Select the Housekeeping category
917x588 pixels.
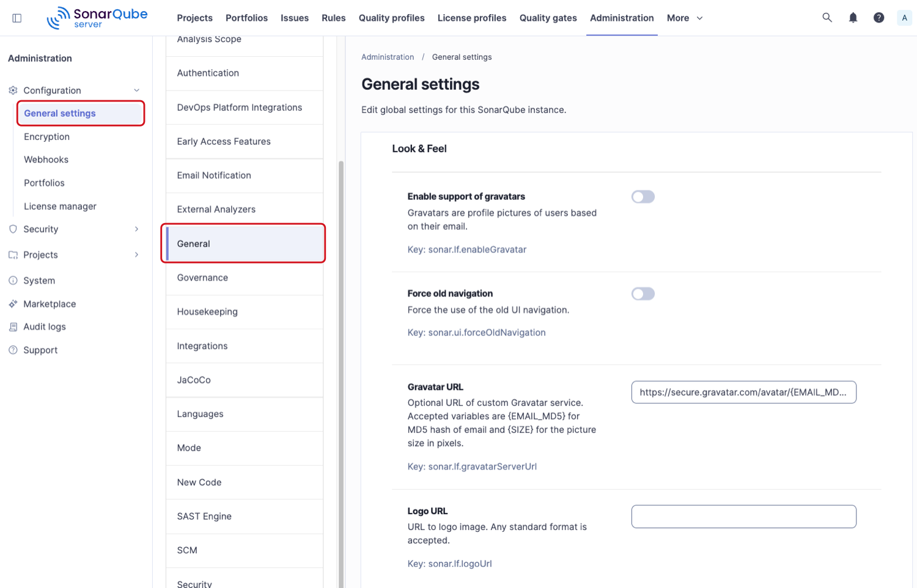[245, 312]
